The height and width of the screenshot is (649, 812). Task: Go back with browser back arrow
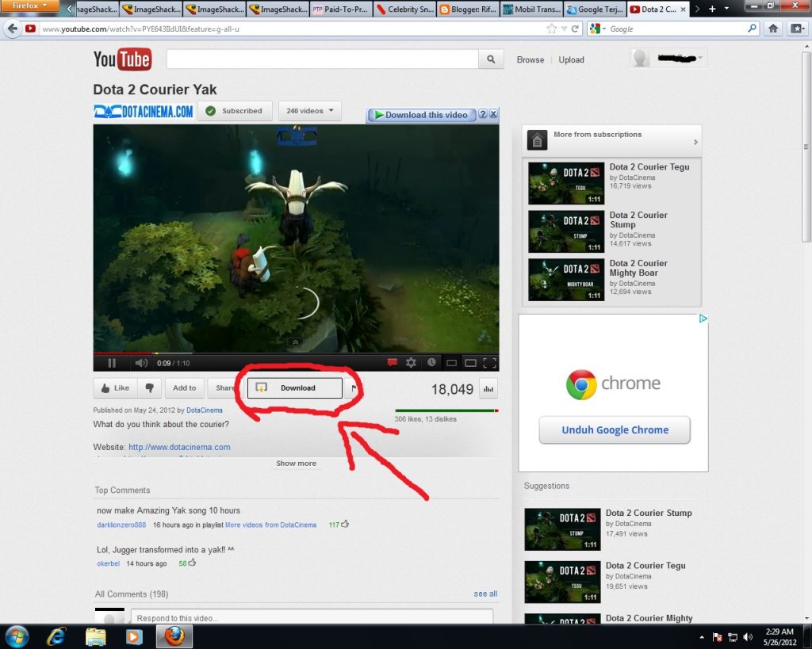[13, 29]
